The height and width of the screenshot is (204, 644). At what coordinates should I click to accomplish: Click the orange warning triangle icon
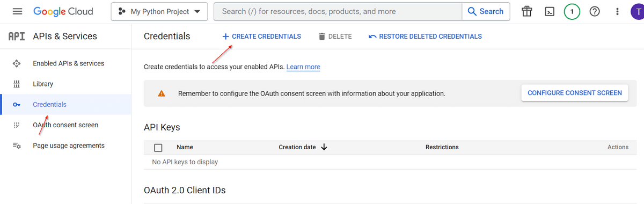point(162,93)
